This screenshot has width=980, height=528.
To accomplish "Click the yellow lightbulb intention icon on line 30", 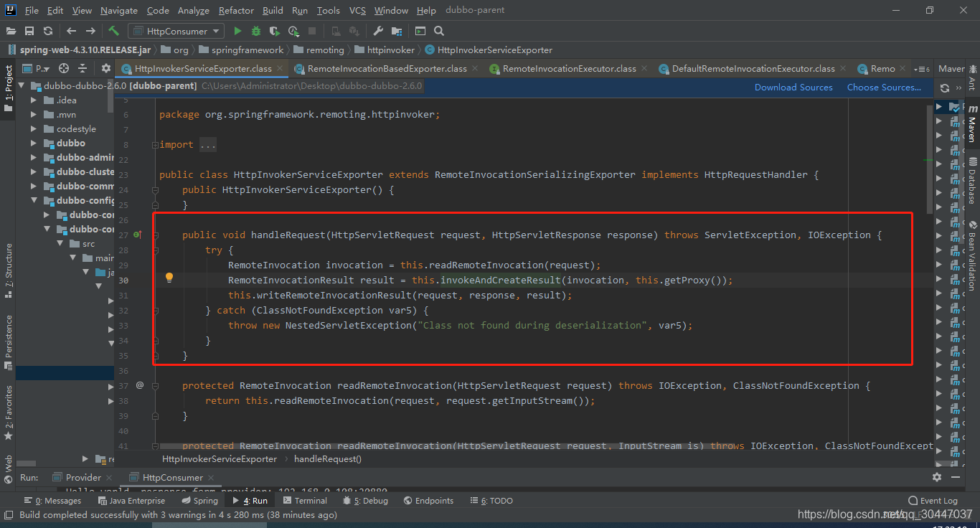I will (x=169, y=278).
